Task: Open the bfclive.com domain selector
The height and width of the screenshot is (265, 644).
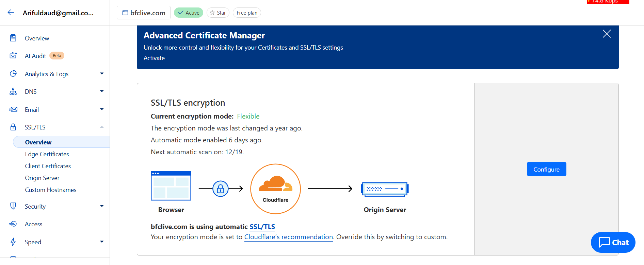Action: [144, 13]
